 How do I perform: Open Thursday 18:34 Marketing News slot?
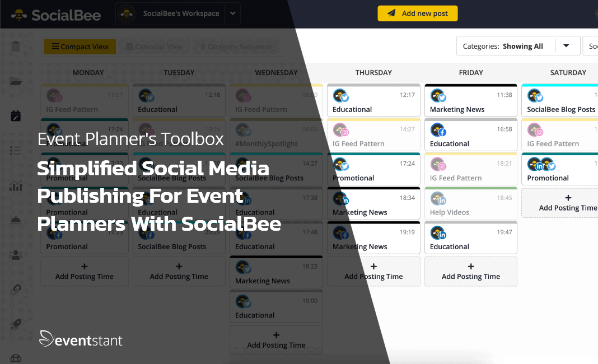tap(373, 204)
